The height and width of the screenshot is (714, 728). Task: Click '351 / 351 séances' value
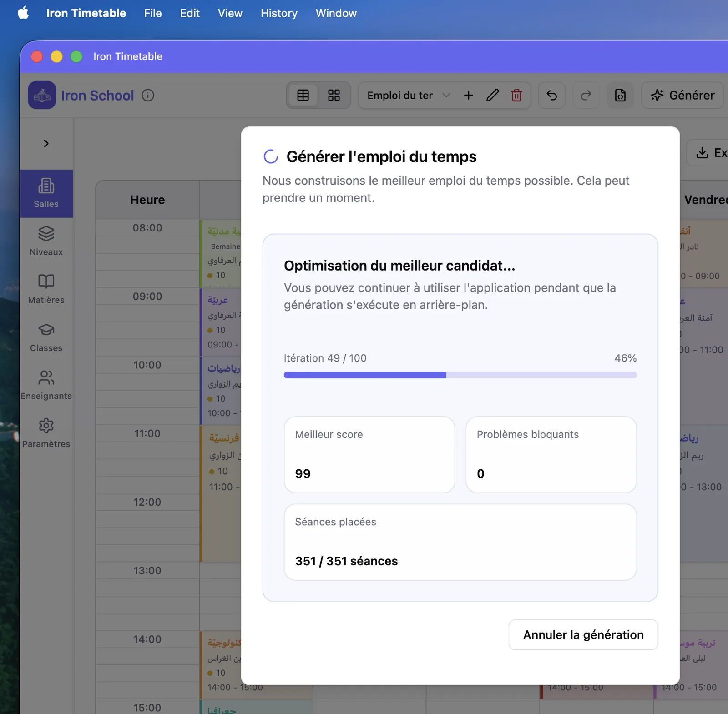point(346,561)
